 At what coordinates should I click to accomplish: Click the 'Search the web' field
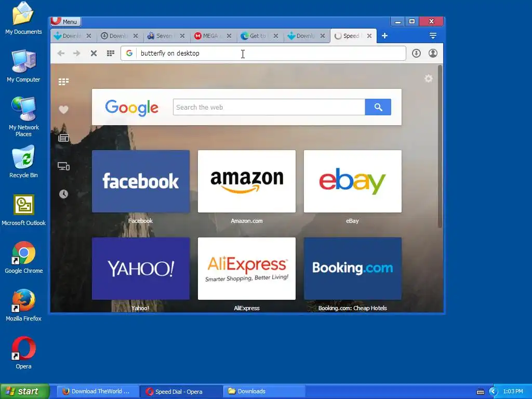(269, 107)
